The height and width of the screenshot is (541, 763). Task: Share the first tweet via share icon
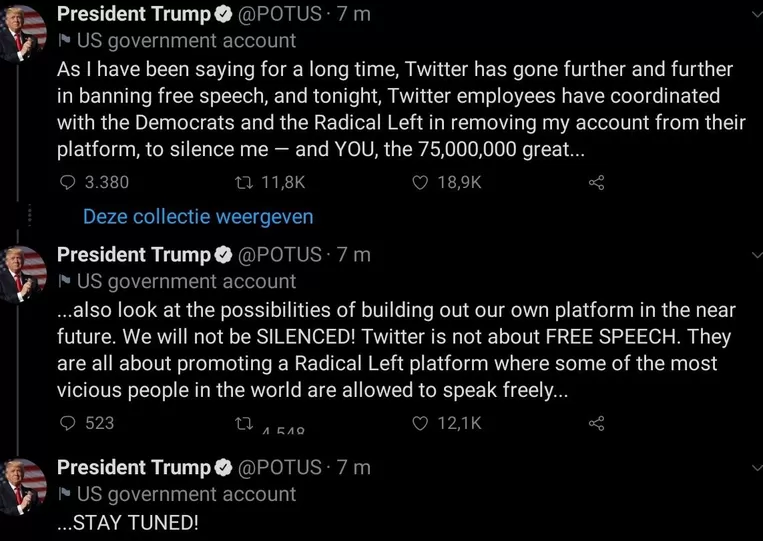pos(597,183)
